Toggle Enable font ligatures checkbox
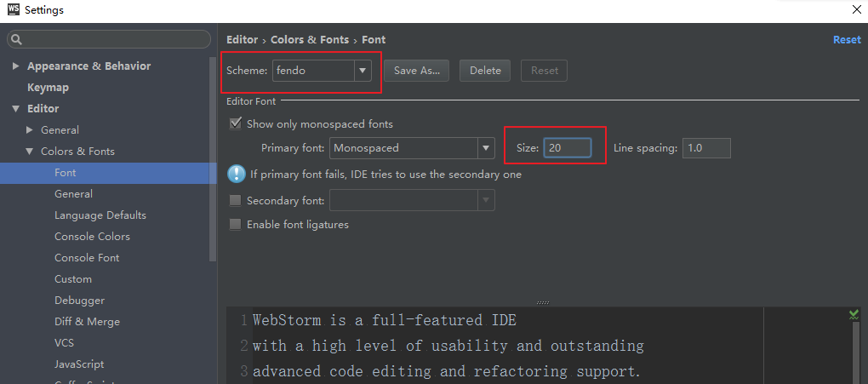 coord(236,225)
